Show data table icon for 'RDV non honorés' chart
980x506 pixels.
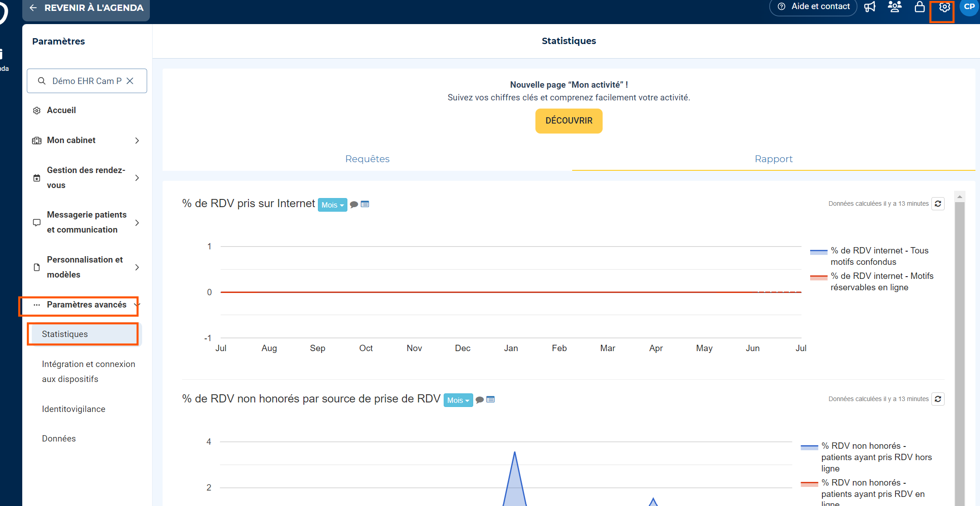pyautogui.click(x=490, y=400)
